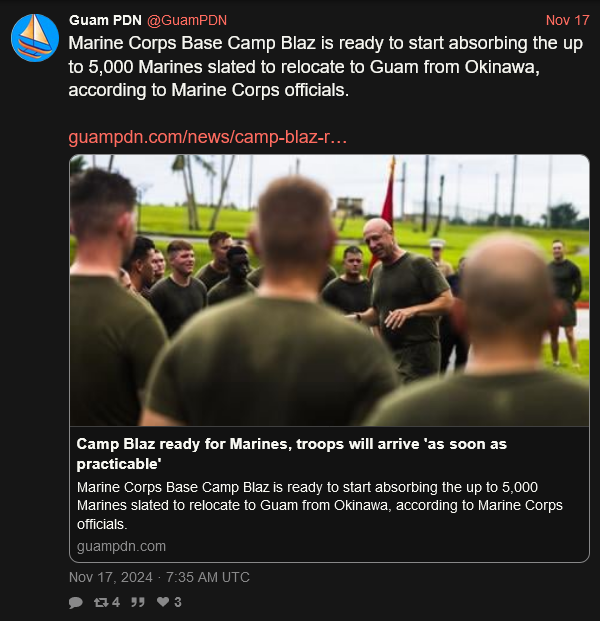
Task: Select the like count number 3
Action: click(178, 602)
